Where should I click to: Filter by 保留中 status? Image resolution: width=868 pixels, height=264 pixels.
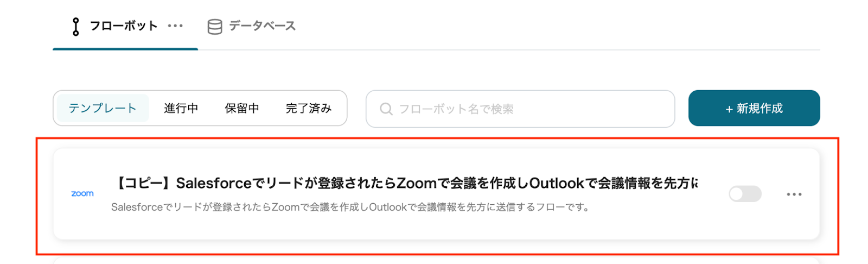coord(242,108)
